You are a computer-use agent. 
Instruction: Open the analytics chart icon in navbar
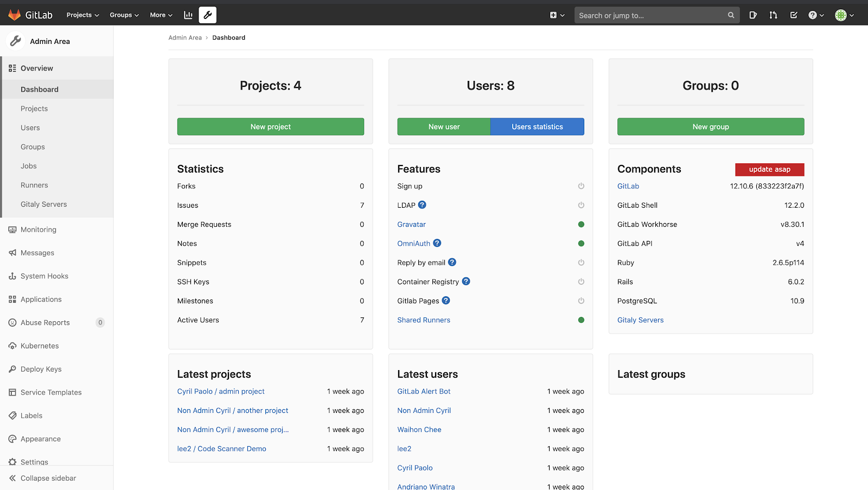[188, 15]
